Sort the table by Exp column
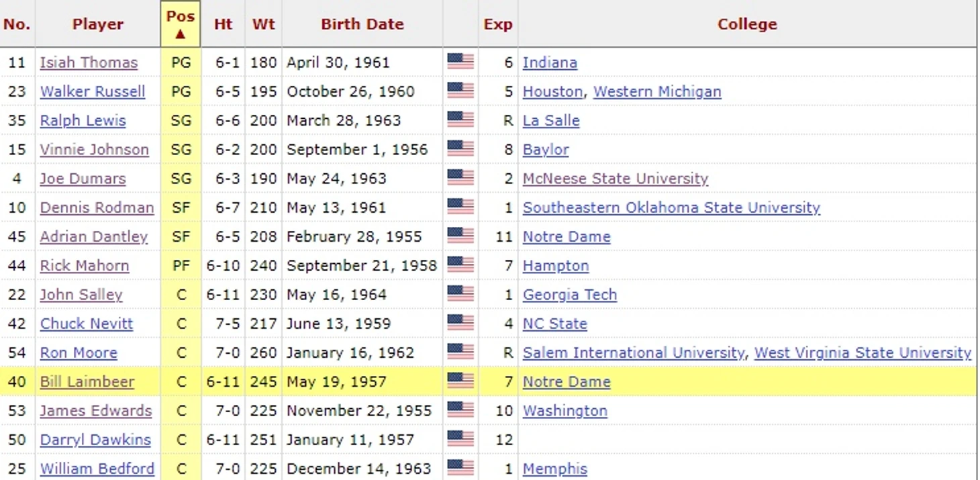The image size is (980, 480). pos(498,24)
